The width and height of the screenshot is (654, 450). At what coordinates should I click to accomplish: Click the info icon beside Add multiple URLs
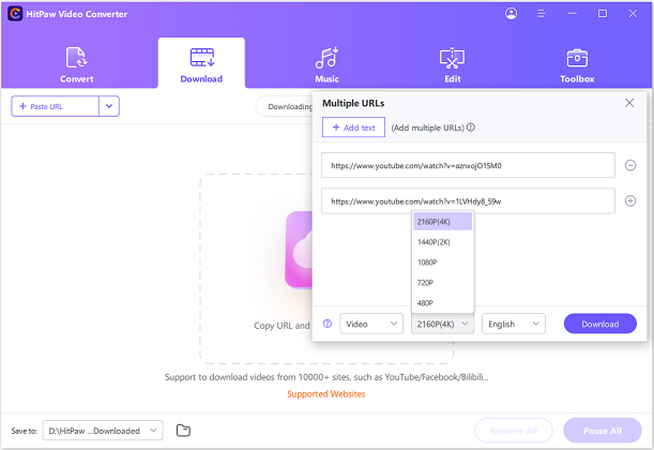point(470,128)
